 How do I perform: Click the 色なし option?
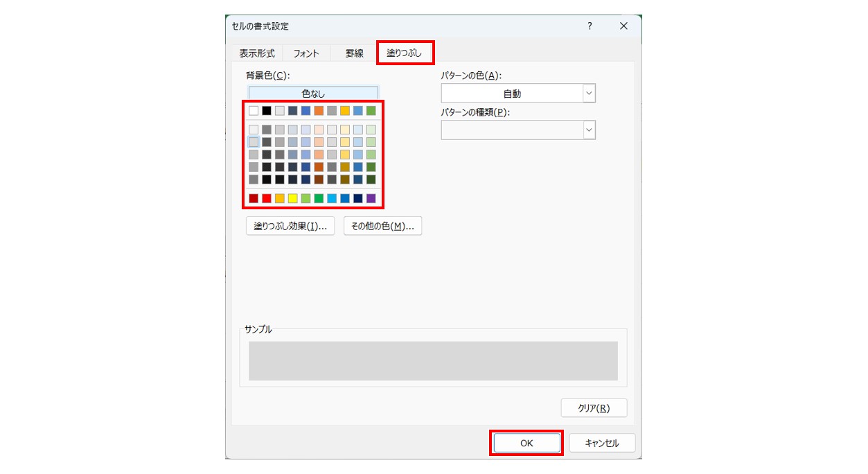[313, 91]
